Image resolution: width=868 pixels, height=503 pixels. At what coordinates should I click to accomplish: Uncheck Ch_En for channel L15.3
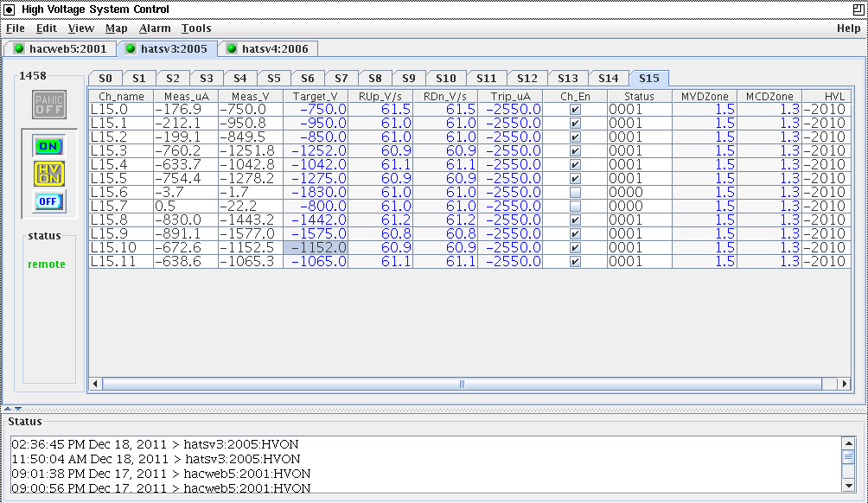[575, 151]
